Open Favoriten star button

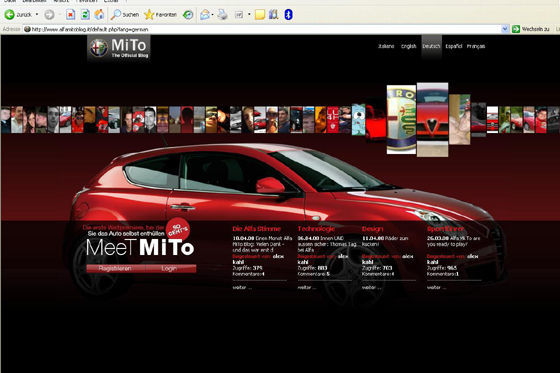160,15
